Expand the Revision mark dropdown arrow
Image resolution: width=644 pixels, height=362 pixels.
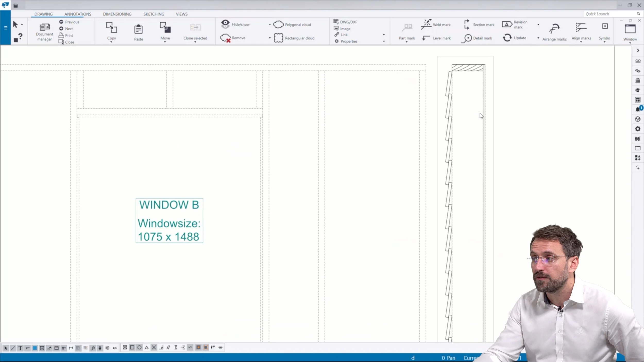click(x=538, y=25)
